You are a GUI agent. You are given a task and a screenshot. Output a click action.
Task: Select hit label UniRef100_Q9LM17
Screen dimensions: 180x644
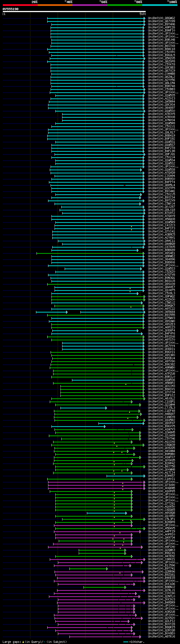click(x=161, y=133)
